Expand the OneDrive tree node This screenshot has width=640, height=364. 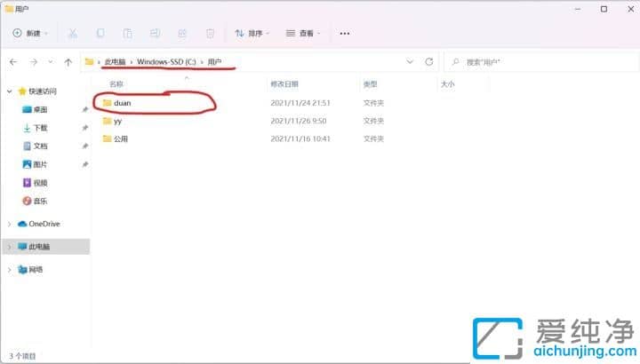(10, 224)
